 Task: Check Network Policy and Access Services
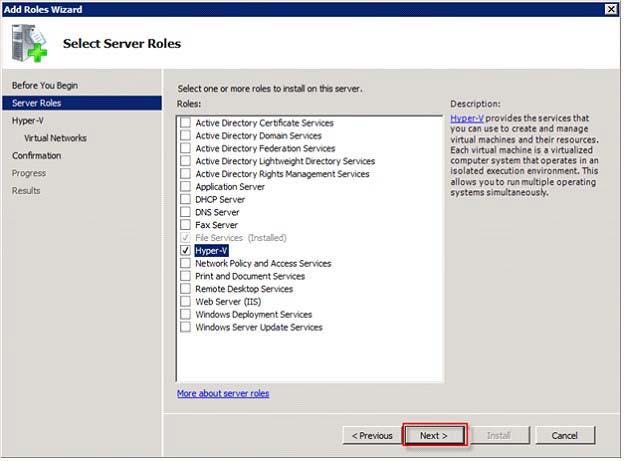(x=185, y=263)
